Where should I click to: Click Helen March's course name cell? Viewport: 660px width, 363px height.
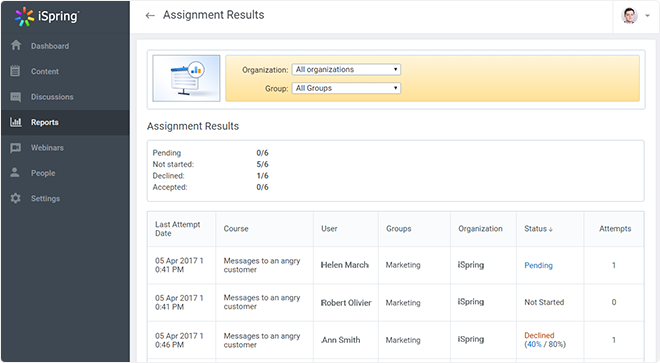pyautogui.click(x=262, y=265)
